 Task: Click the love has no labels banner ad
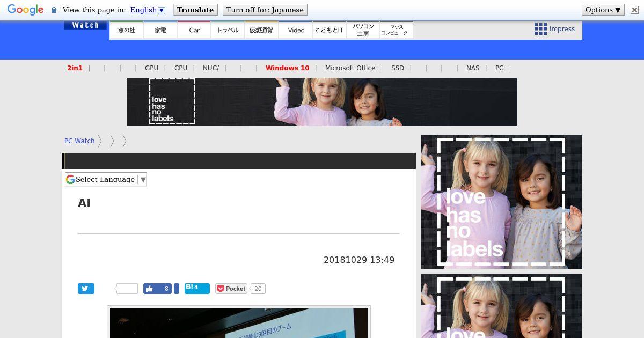pyautogui.click(x=322, y=102)
